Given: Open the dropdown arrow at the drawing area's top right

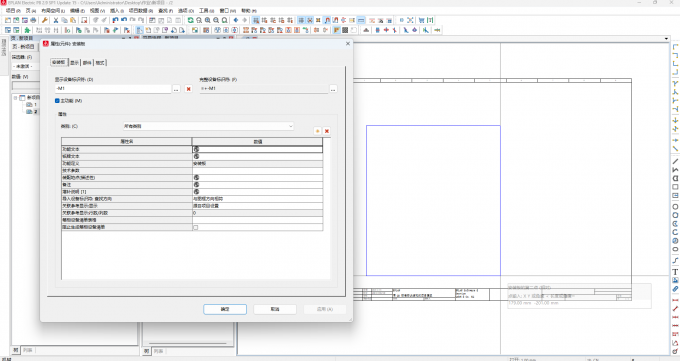Looking at the screenshot, I should coord(667,39).
